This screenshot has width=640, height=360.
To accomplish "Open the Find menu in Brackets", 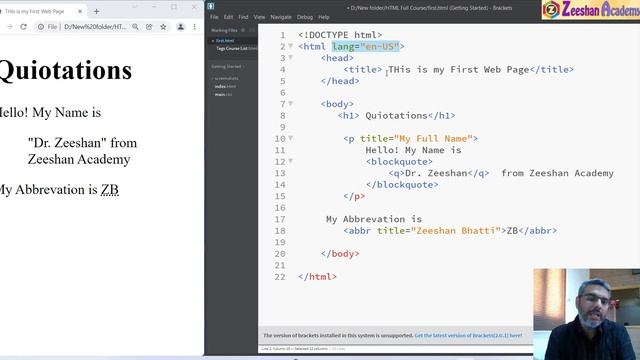I will (243, 17).
